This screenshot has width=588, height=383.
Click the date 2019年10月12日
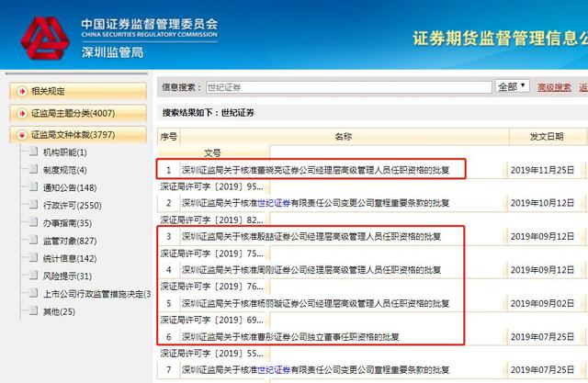(x=542, y=203)
